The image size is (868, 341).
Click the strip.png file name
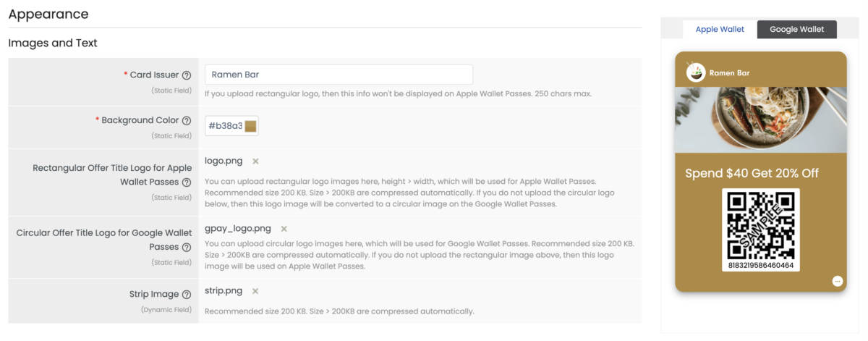[224, 291]
